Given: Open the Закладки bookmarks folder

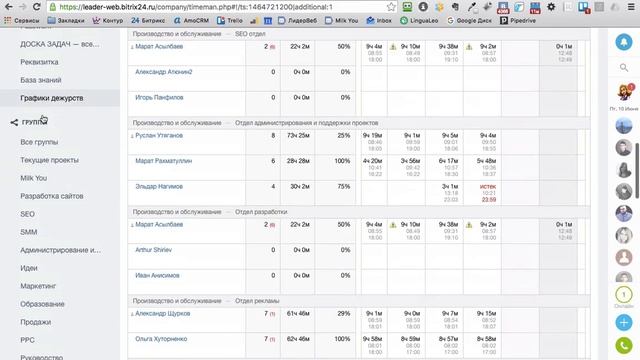Looking at the screenshot, I should pyautogui.click(x=66, y=20).
